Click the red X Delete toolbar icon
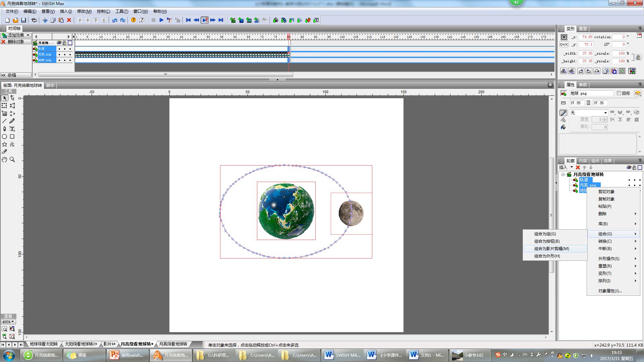This screenshot has width=644, height=362. [69, 20]
